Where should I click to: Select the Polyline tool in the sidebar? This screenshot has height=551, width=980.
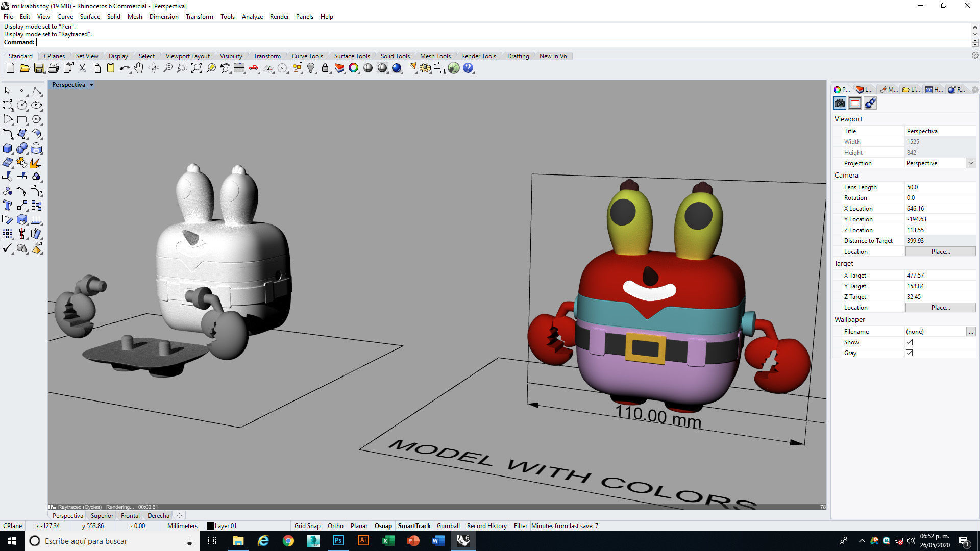36,91
